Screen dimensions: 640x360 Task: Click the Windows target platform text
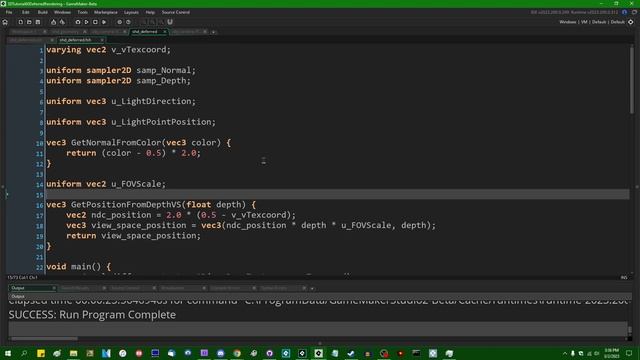point(568,22)
